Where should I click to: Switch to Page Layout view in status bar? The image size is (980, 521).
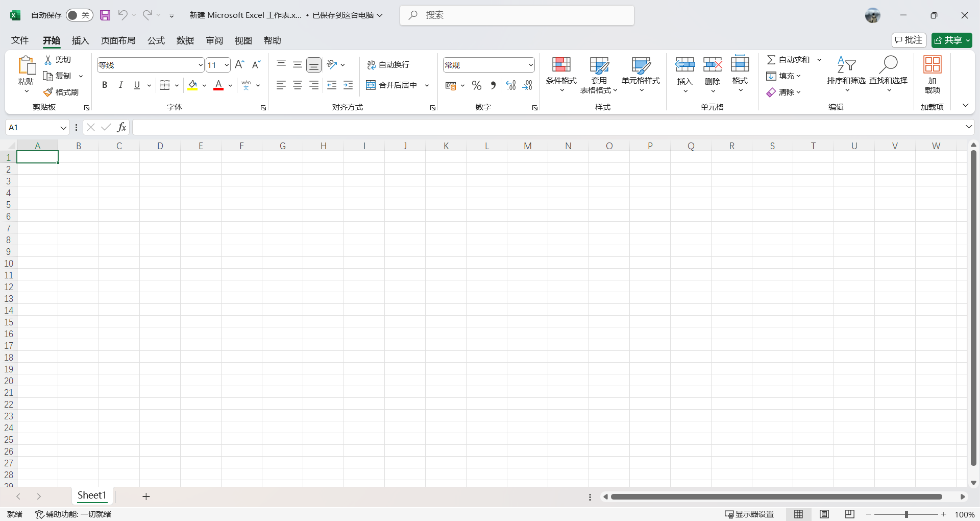pos(824,514)
